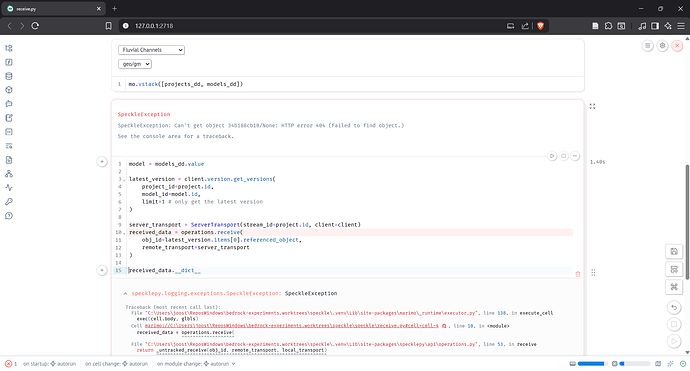Open Brave Shields icon
This screenshot has width=690, height=371.
540,26
